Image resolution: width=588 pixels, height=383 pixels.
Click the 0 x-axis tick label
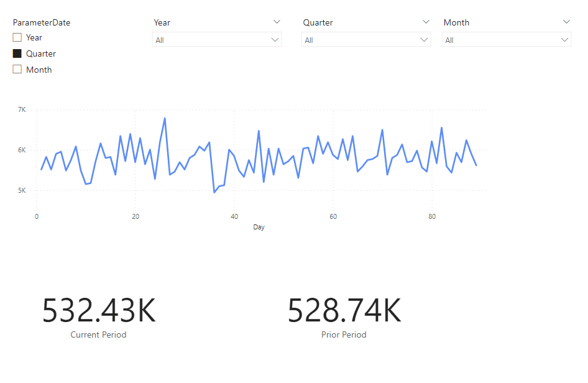(37, 216)
